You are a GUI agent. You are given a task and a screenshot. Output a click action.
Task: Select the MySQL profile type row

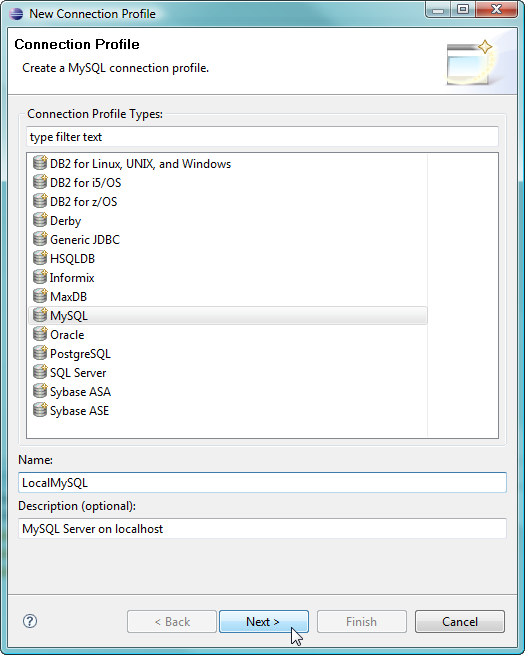pos(228,315)
